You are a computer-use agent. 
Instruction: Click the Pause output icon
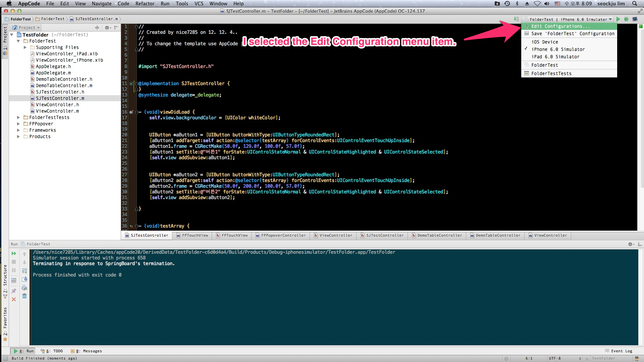tap(14, 270)
